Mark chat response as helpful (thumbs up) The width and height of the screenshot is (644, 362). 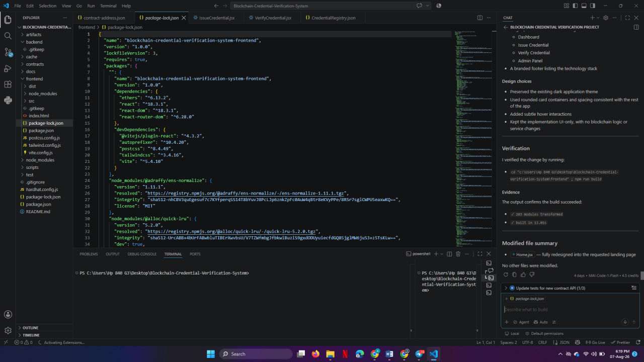[523, 275]
